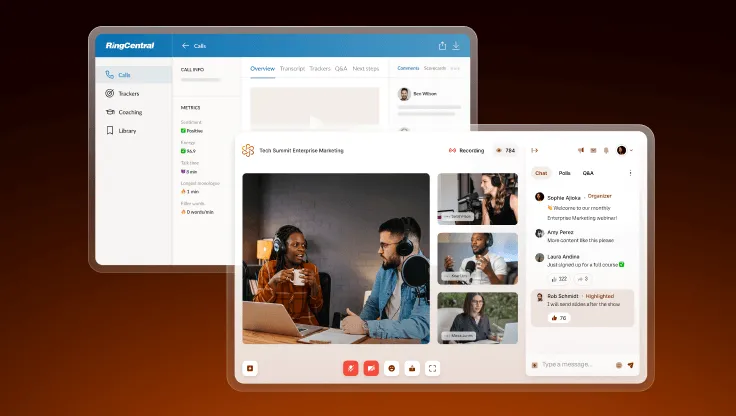Screen dimensions: 736x416
Task: Click the Tech Summit Enterprise Marketing title
Action: click(301, 150)
